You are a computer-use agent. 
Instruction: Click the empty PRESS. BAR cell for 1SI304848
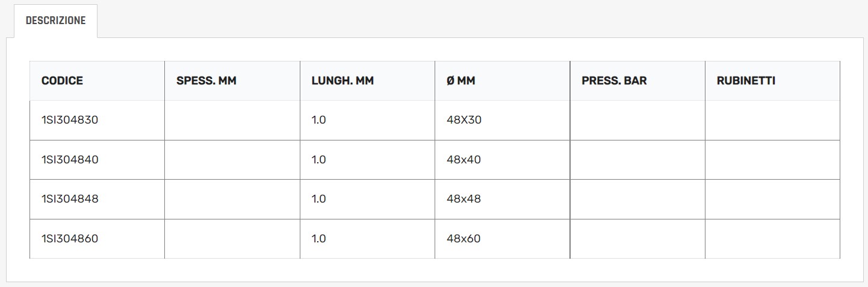[x=637, y=199]
